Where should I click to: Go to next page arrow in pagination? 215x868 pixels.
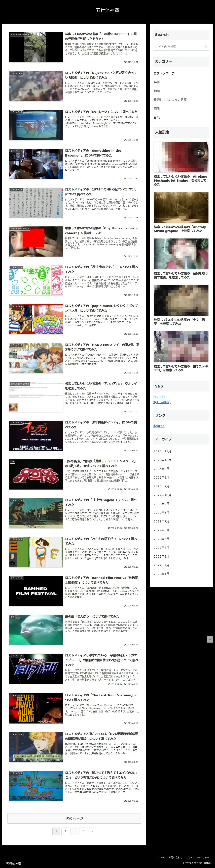coord(92,831)
